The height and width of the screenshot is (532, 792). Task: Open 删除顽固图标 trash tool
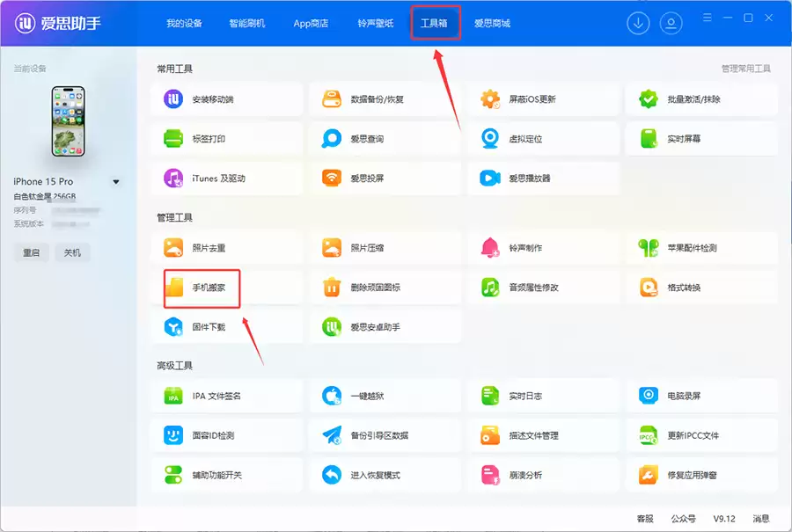385,288
